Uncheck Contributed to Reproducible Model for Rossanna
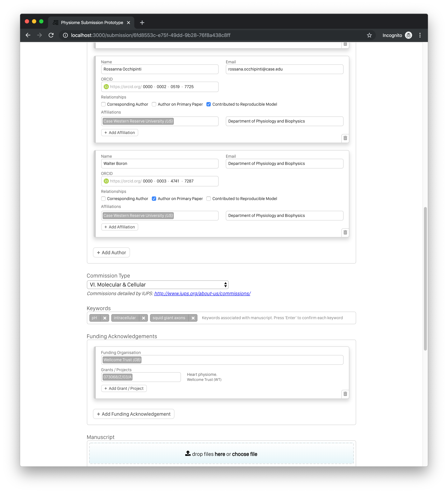Screen dimensions: 448x493 click(208, 104)
